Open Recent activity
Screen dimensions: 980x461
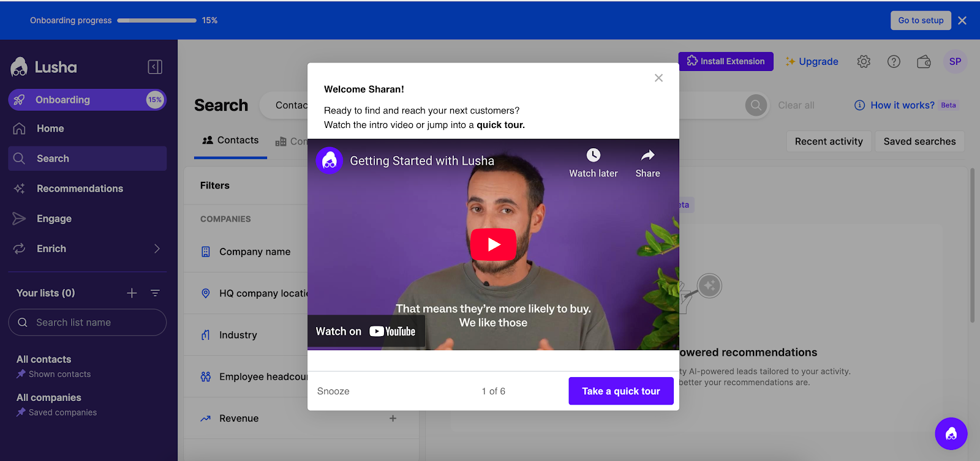click(x=829, y=141)
